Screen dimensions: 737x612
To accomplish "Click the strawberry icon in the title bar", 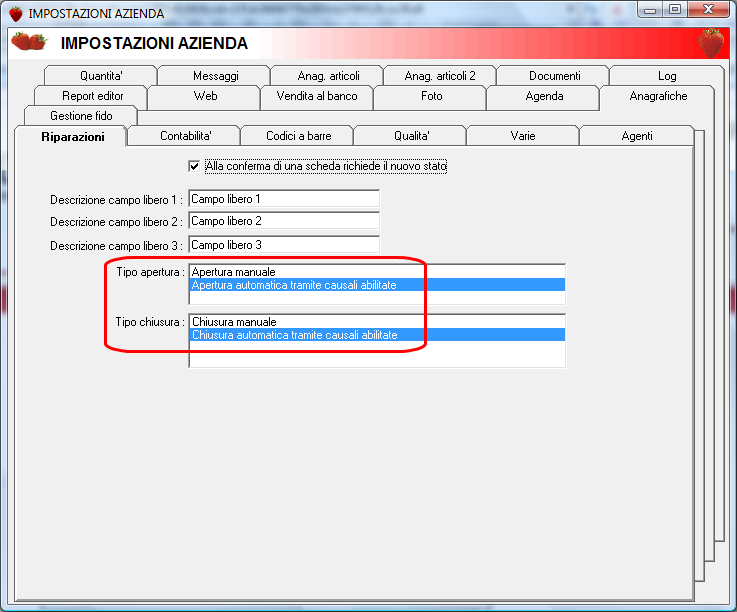I will [16, 14].
